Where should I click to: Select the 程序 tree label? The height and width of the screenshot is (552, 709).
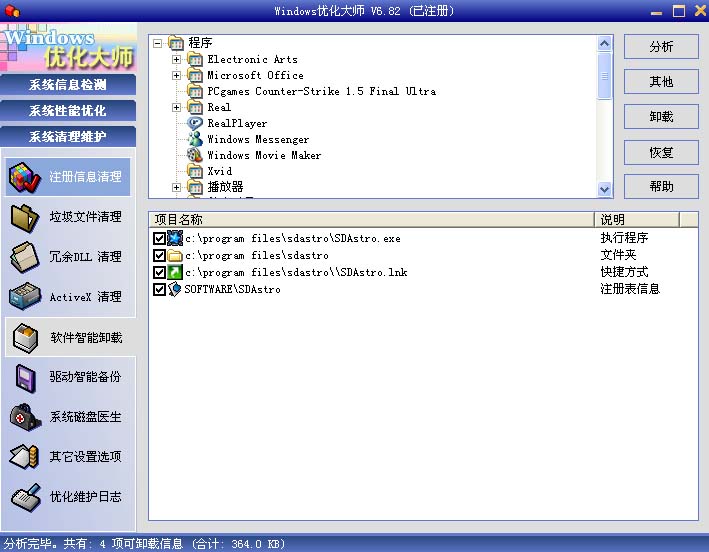[200, 43]
